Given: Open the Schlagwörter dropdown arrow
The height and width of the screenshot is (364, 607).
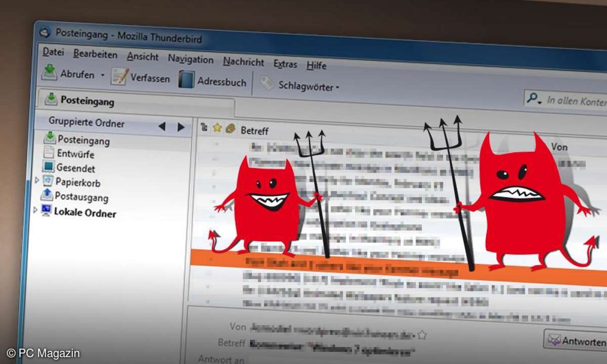Looking at the screenshot, I should click(x=337, y=88).
